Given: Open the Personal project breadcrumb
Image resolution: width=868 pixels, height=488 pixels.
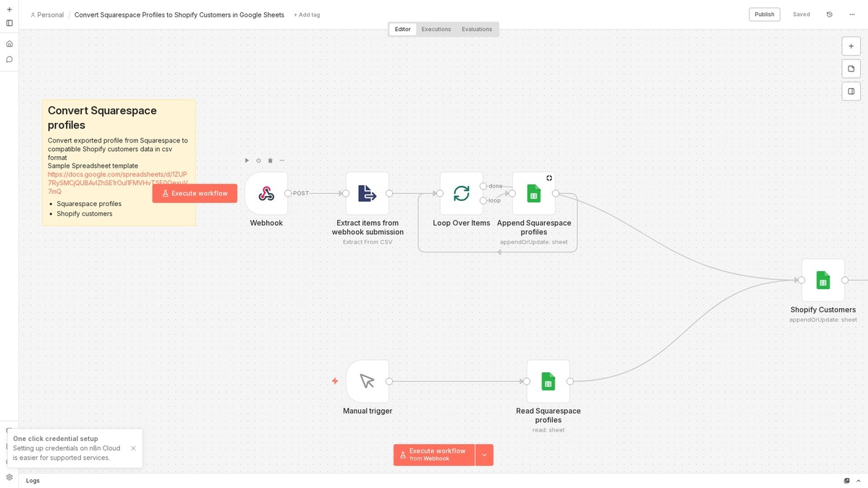Looking at the screenshot, I should pyautogui.click(x=47, y=14).
